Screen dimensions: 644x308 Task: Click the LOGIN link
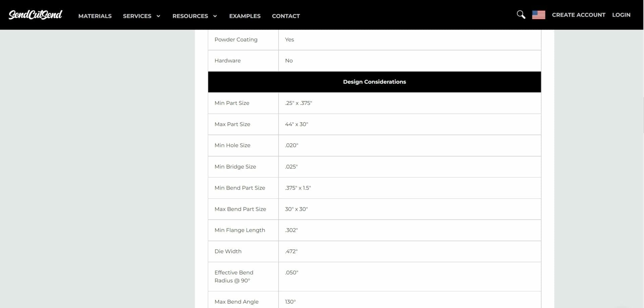pos(621,15)
